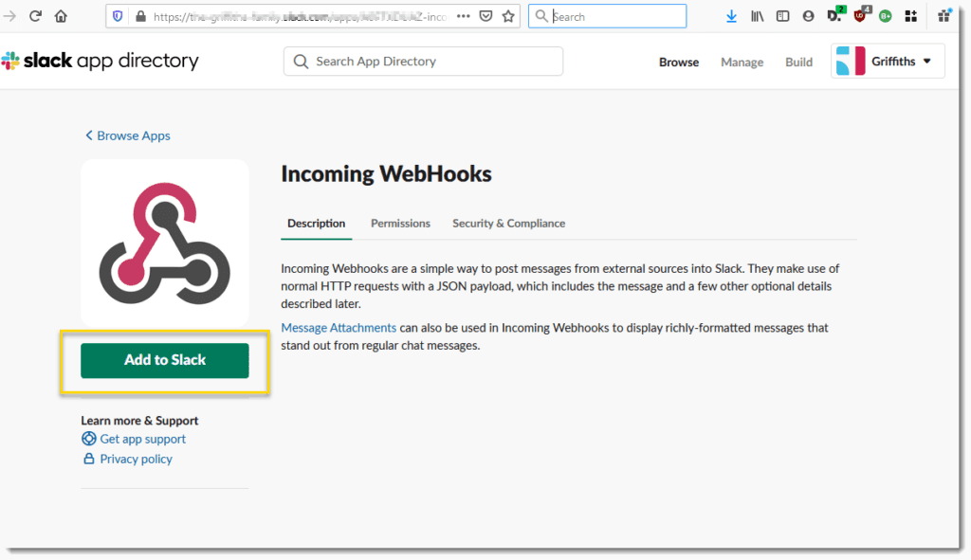971x560 pixels.
Task: Open the Privacy policy link
Action: (x=137, y=459)
